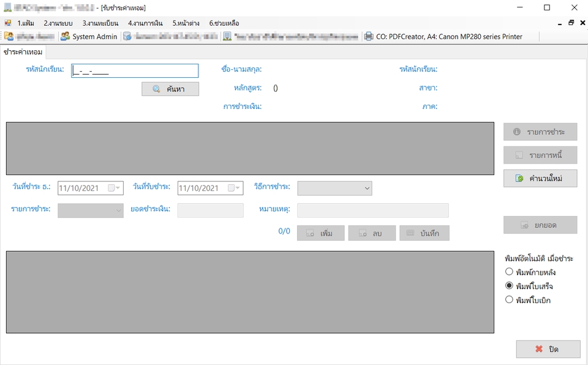Click the magnifier icon on ค้นหา button
Image resolution: width=588 pixels, height=365 pixels.
[x=156, y=88]
